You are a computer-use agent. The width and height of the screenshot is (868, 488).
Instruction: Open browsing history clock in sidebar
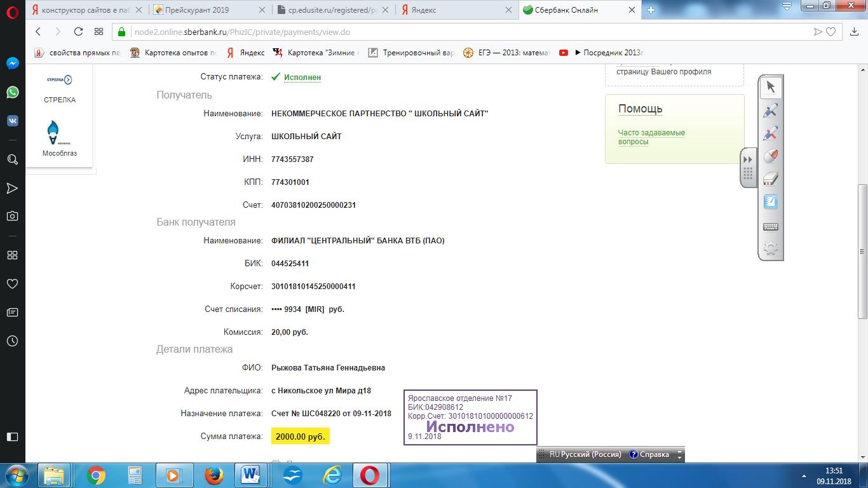12,341
